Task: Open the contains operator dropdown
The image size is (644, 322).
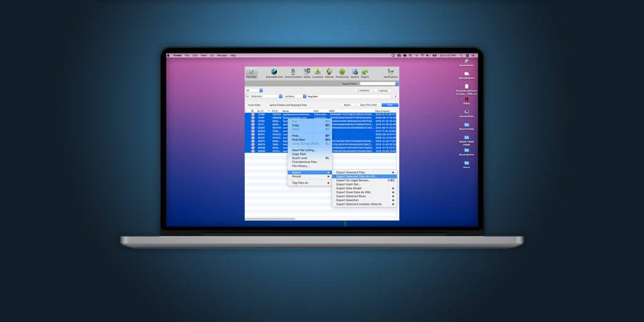Action: coord(295,96)
